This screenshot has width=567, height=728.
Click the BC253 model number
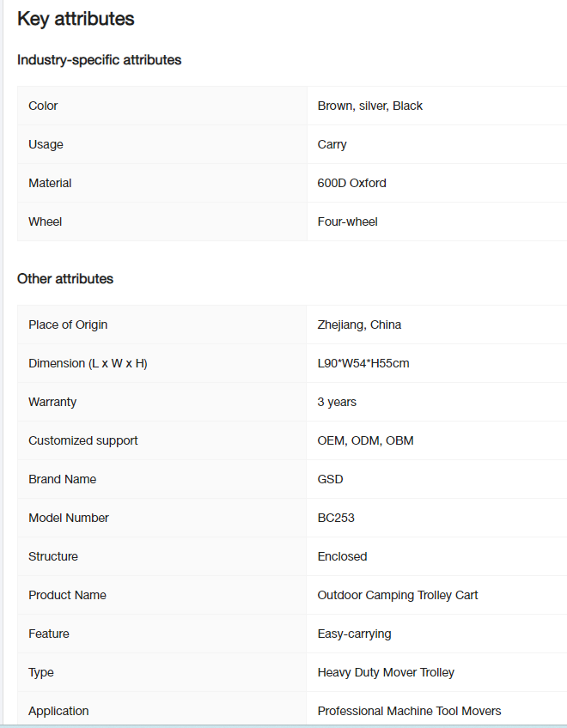pos(336,518)
